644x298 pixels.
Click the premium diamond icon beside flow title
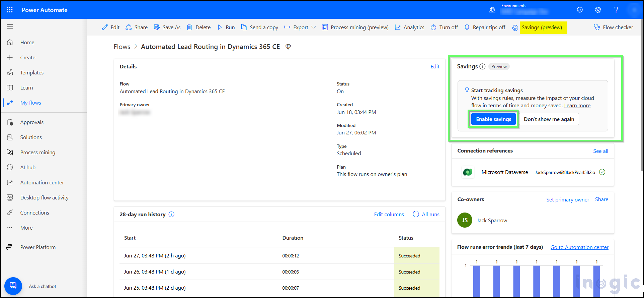point(288,47)
